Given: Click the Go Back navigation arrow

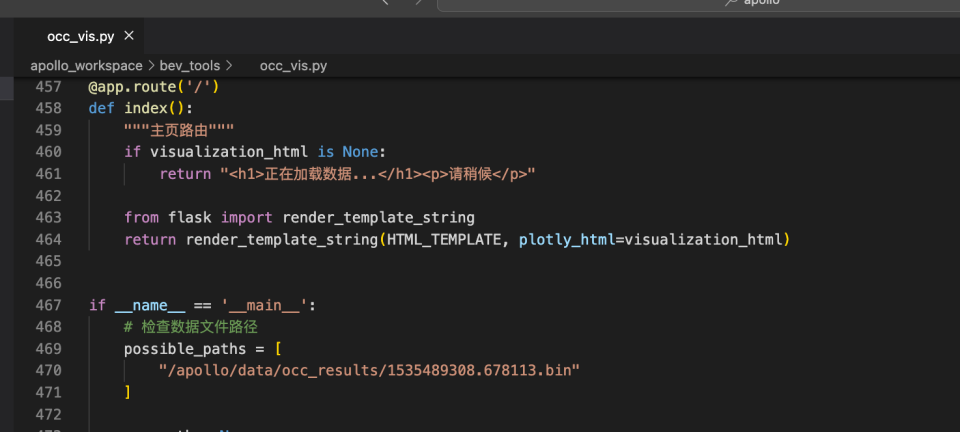Looking at the screenshot, I should click(x=386, y=3).
